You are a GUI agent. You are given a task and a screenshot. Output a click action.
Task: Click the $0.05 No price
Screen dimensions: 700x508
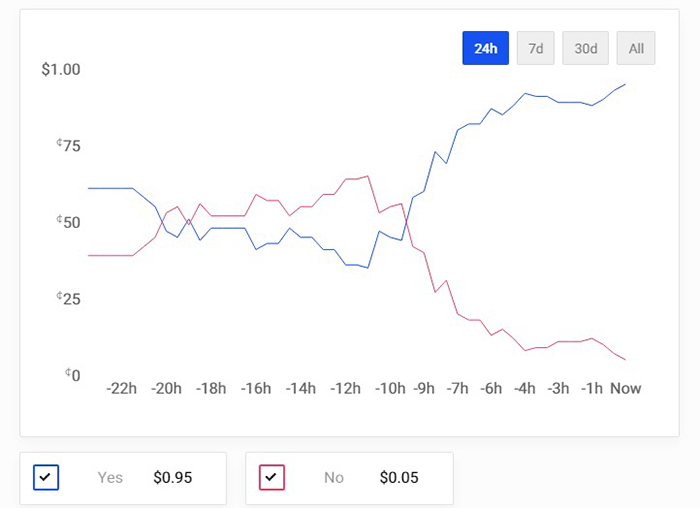(x=398, y=478)
